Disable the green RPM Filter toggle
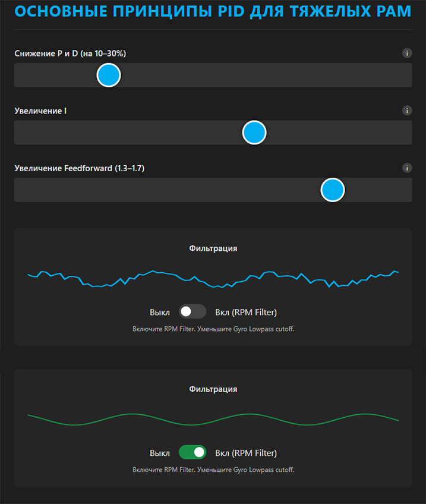 (193, 453)
